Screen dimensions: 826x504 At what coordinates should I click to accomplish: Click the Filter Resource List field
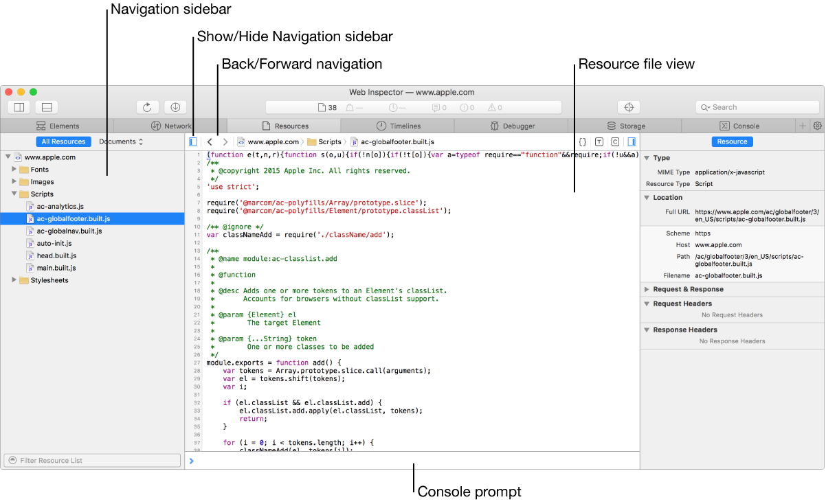tap(93, 460)
